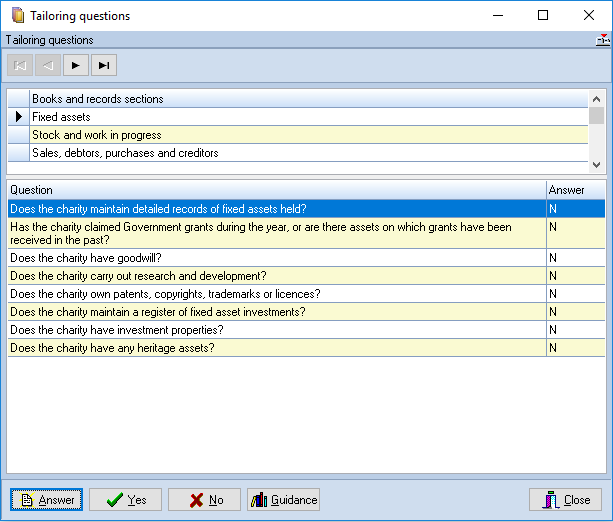
Task: Click the Question column header
Action: (x=277, y=190)
